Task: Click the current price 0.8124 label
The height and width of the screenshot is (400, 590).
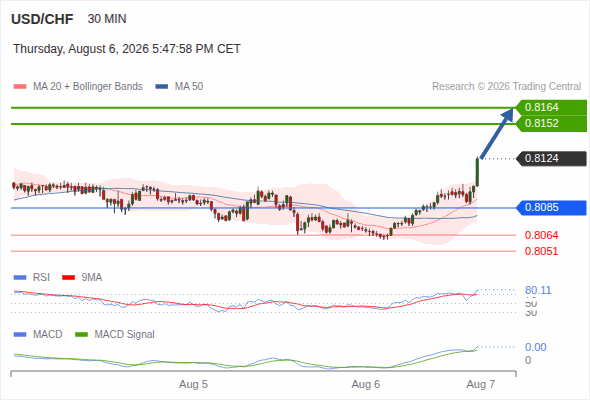Action: click(x=551, y=158)
